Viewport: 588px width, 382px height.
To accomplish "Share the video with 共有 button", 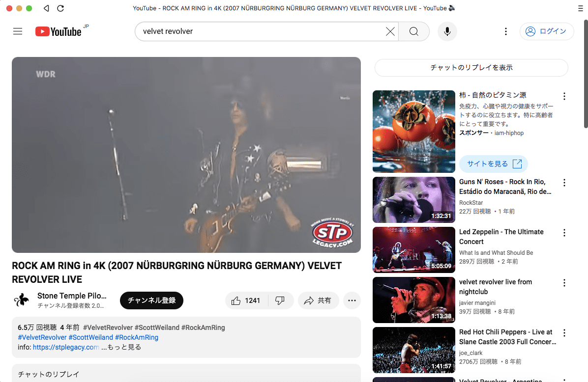I will pos(318,300).
